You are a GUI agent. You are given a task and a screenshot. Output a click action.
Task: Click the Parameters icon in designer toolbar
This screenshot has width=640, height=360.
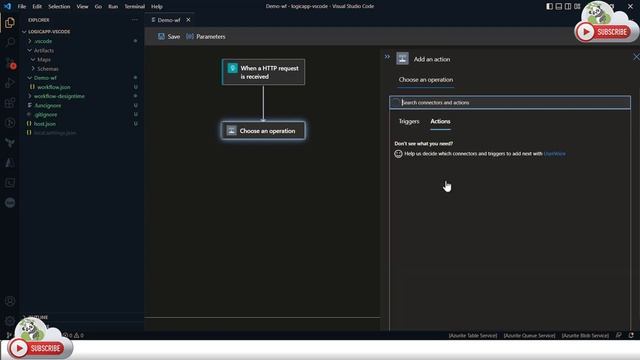point(190,36)
